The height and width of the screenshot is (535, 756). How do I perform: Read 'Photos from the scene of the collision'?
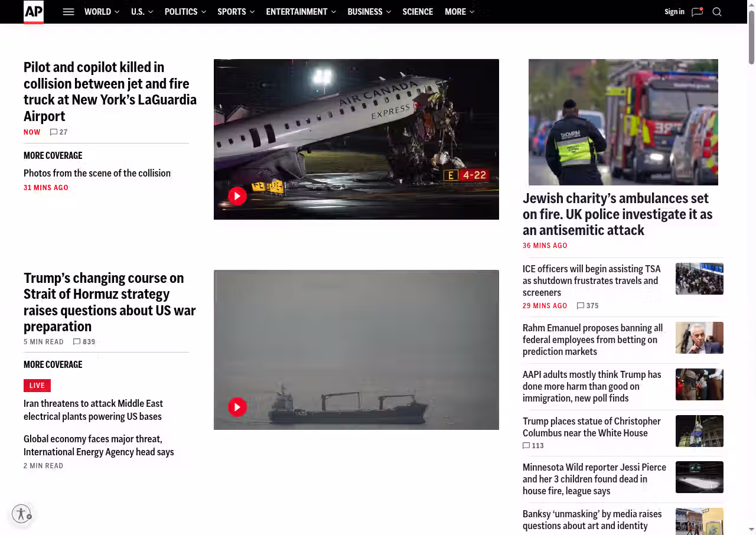click(x=97, y=173)
